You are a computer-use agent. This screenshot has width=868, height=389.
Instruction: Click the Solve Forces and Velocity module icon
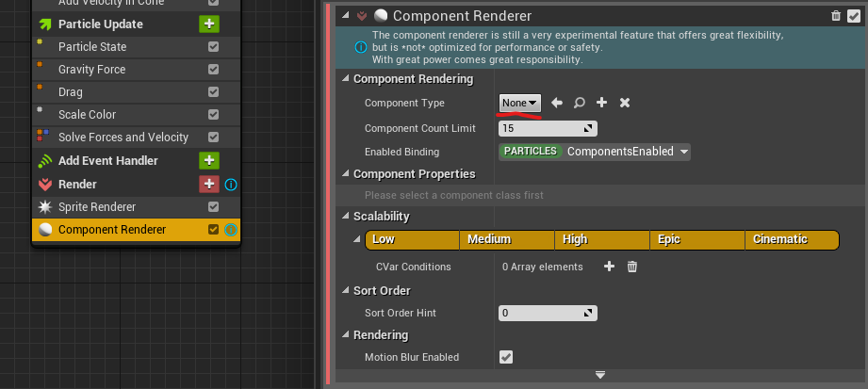pos(42,134)
